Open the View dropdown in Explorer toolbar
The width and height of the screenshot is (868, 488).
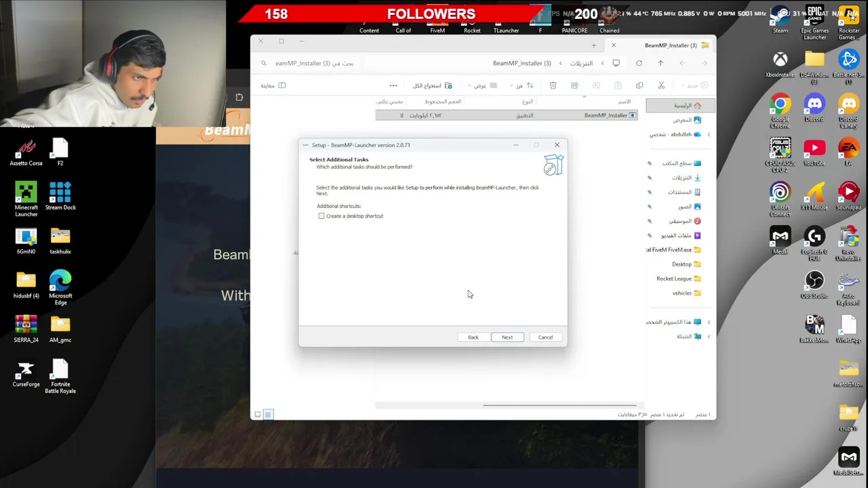pos(484,85)
